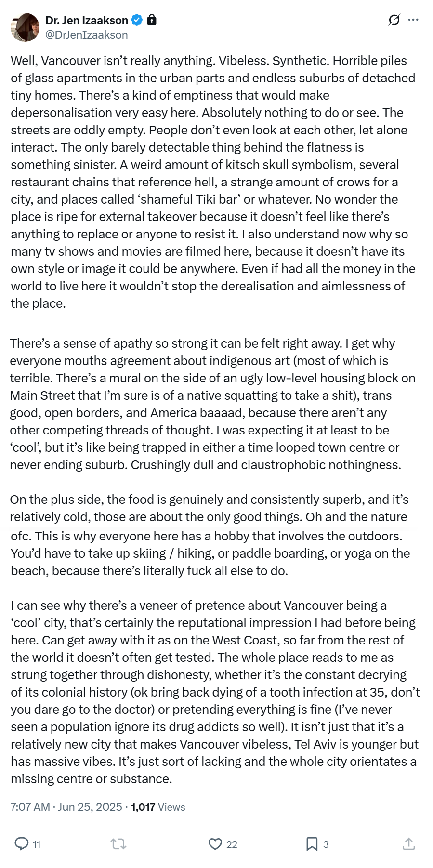
Task: Open the 7:07 AM · Jun 25, 2025 timestamp
Action: (66, 807)
